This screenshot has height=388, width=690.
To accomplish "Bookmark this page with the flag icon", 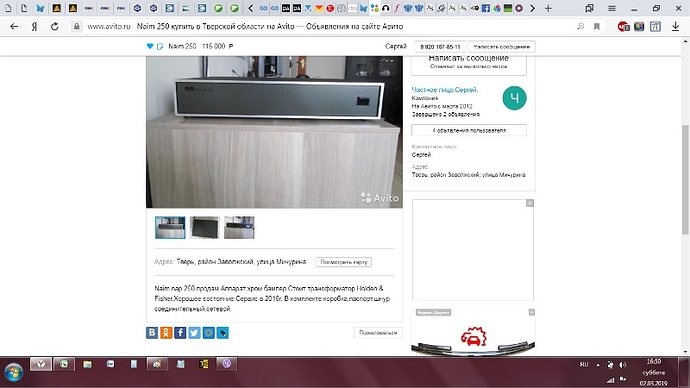I will (597, 26).
